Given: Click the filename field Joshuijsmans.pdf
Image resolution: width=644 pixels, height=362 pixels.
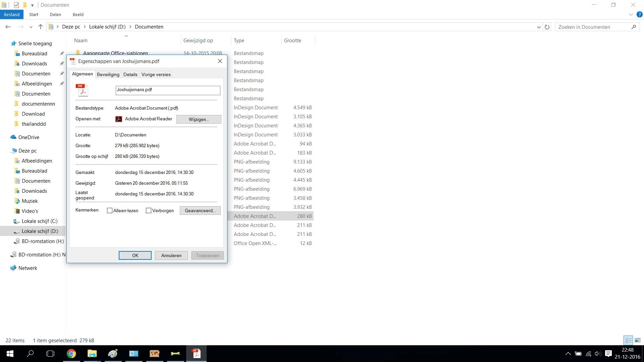Looking at the screenshot, I should point(168,90).
